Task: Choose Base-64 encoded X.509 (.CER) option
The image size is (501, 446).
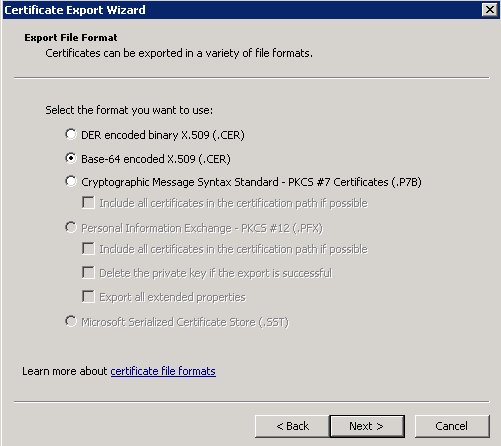Action: (x=71, y=158)
